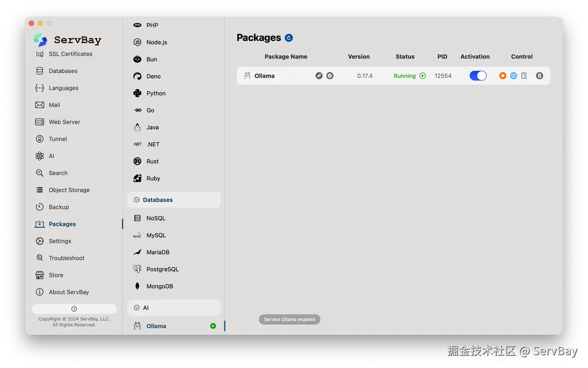Click PID 12554 value
Screen dimensions: 588x368
point(443,76)
